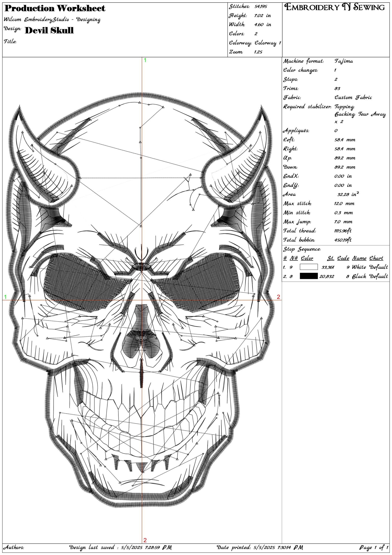The height and width of the screenshot is (555, 392).
Task: Select the stitches value 54,195
Action: [261, 7]
